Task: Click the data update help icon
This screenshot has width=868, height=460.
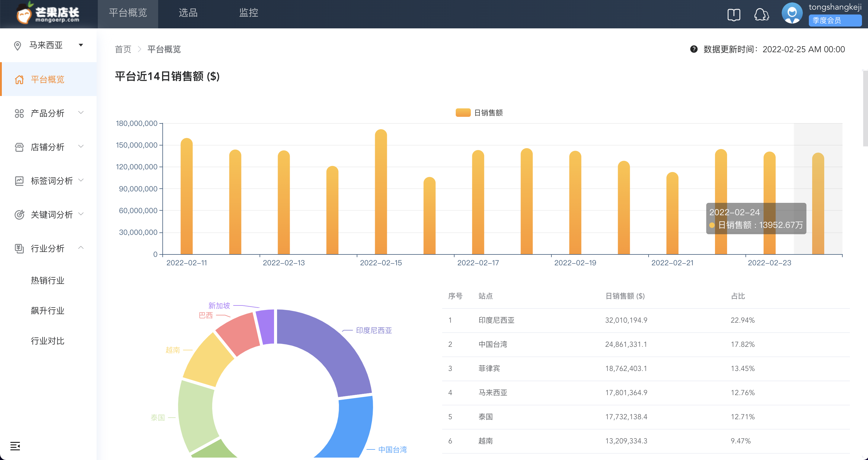Action: pyautogui.click(x=694, y=49)
